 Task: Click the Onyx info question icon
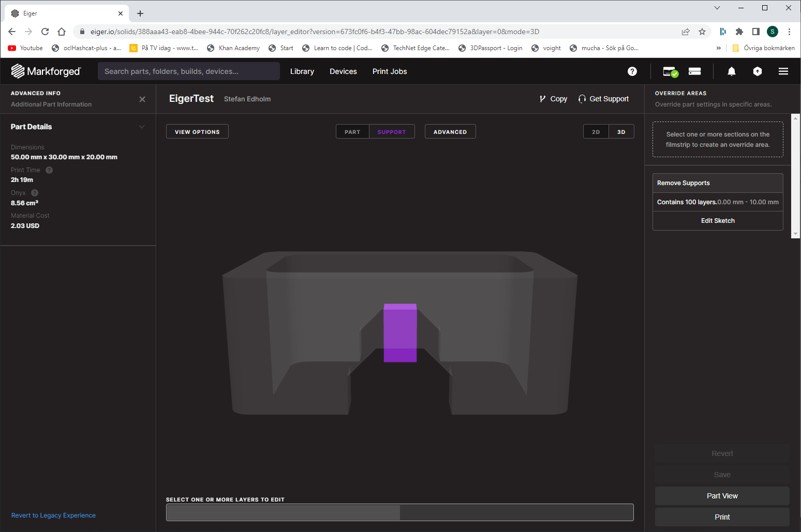[35, 193]
